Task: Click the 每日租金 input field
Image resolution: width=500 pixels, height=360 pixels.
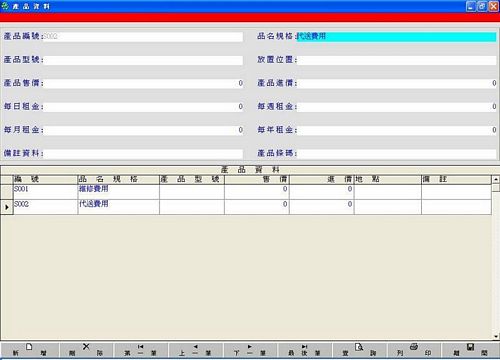Action: tap(143, 107)
